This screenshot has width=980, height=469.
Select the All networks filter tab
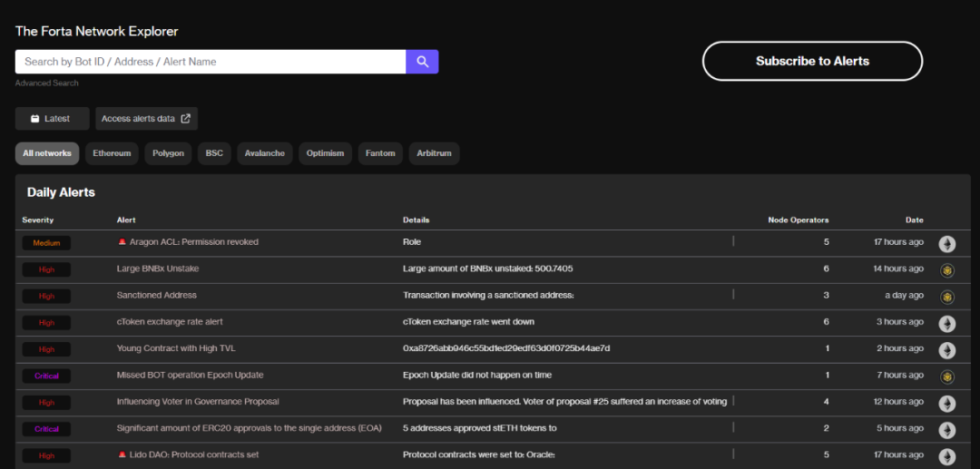(x=47, y=153)
